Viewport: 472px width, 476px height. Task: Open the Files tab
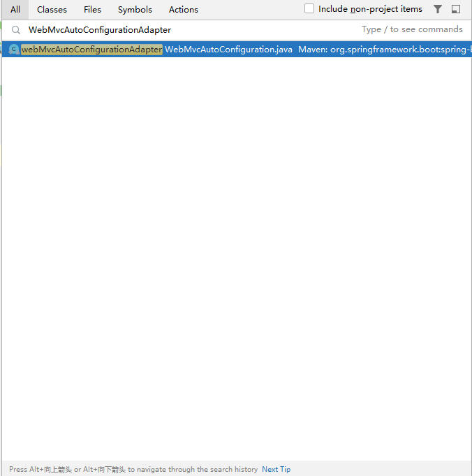pyautogui.click(x=92, y=9)
